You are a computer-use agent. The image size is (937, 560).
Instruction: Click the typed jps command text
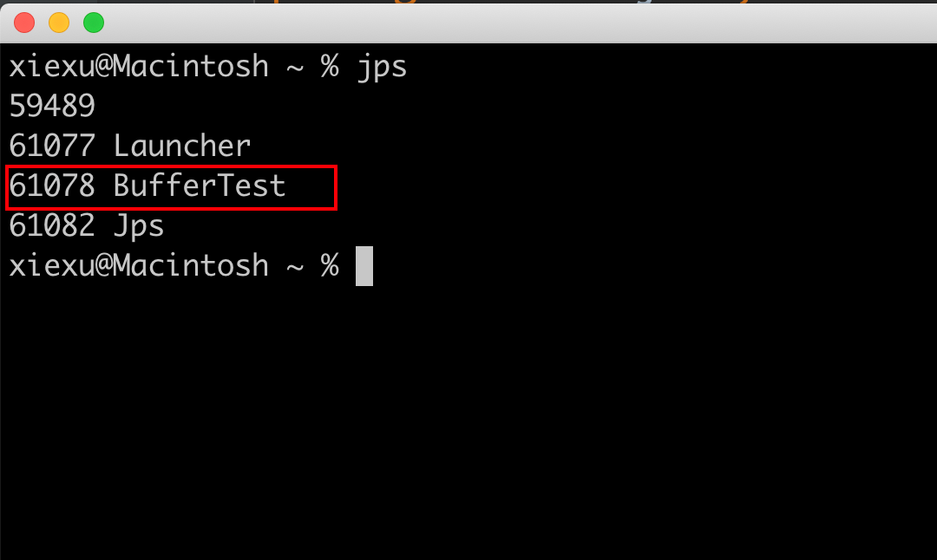382,67
